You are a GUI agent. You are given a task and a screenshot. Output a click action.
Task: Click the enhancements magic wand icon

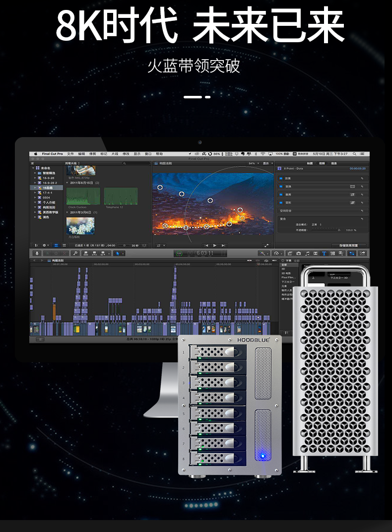(262, 253)
